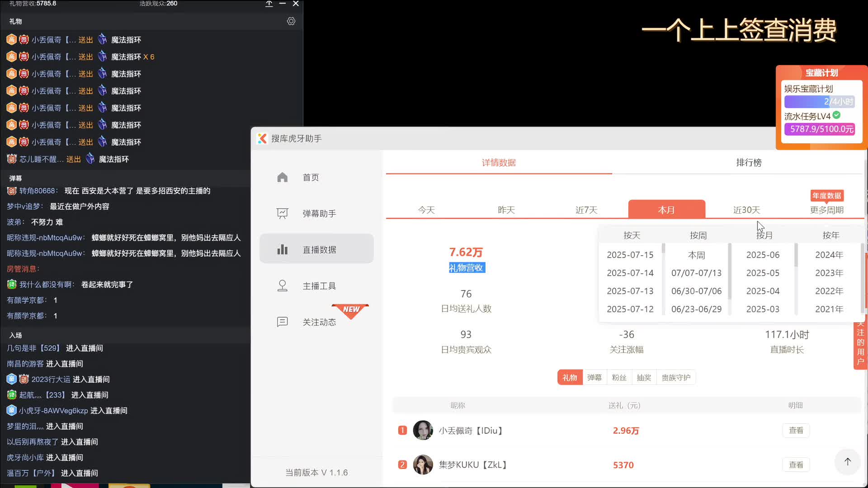Click 7.62万 revenue value
Screen dimensions: 868x488
click(466, 252)
